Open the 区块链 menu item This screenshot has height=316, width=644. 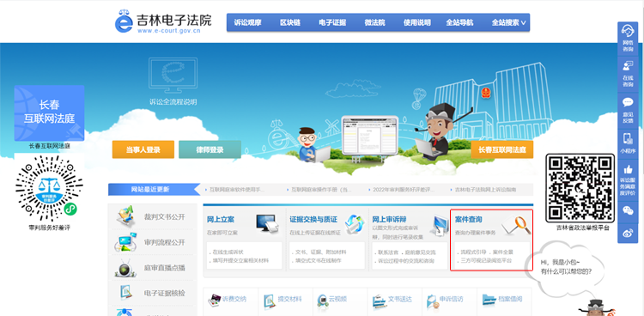tap(290, 22)
